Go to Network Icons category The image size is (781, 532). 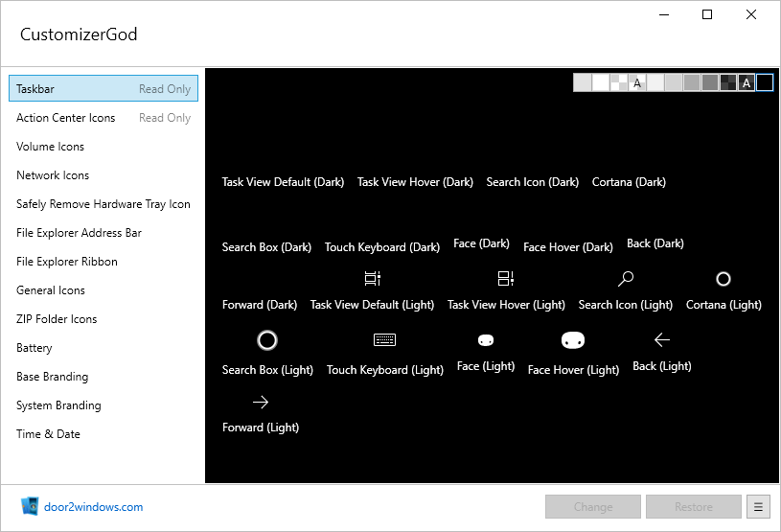coord(103,175)
